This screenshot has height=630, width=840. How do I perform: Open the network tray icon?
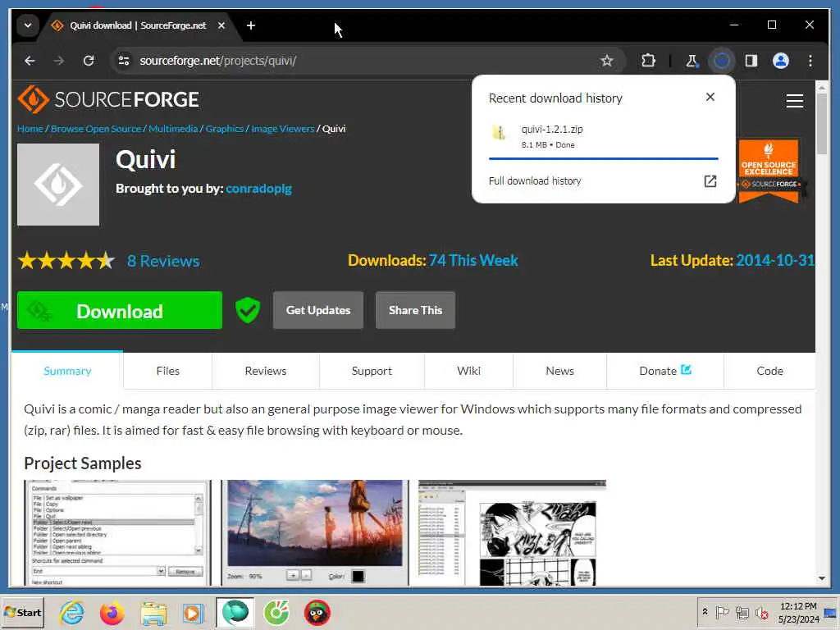[x=742, y=612]
